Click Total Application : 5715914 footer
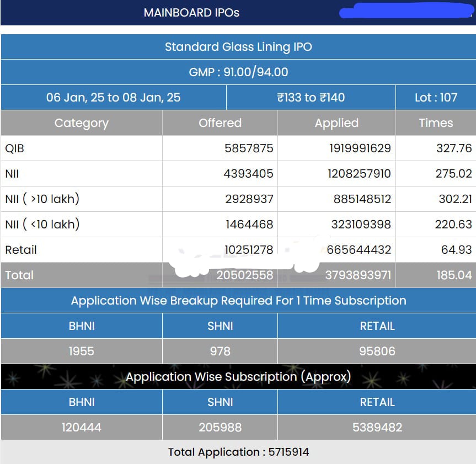476x464 pixels. (x=238, y=452)
